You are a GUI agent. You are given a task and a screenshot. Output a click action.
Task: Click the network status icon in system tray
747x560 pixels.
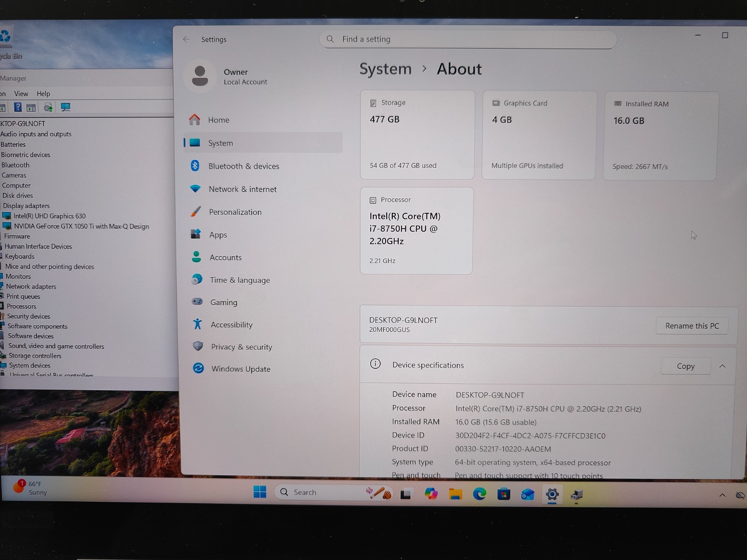pyautogui.click(x=740, y=495)
